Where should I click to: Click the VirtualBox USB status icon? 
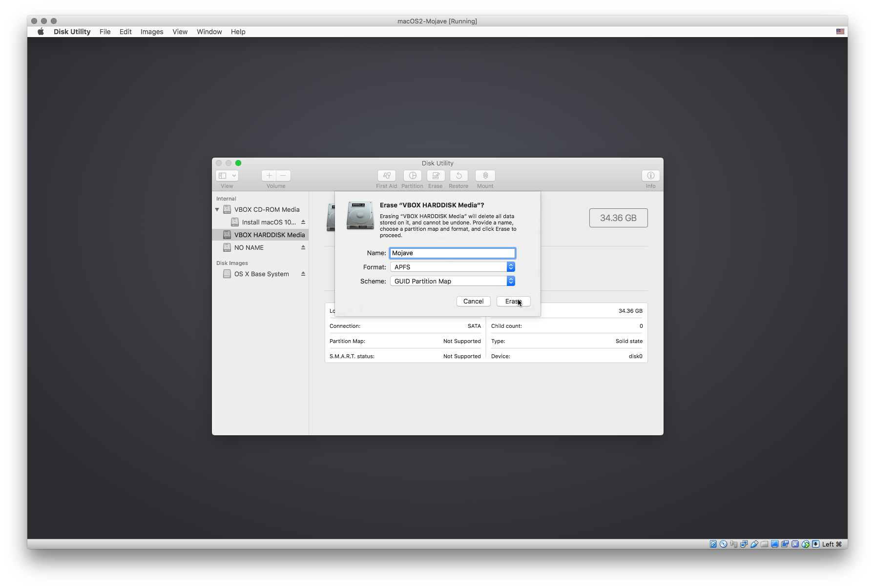(754, 544)
